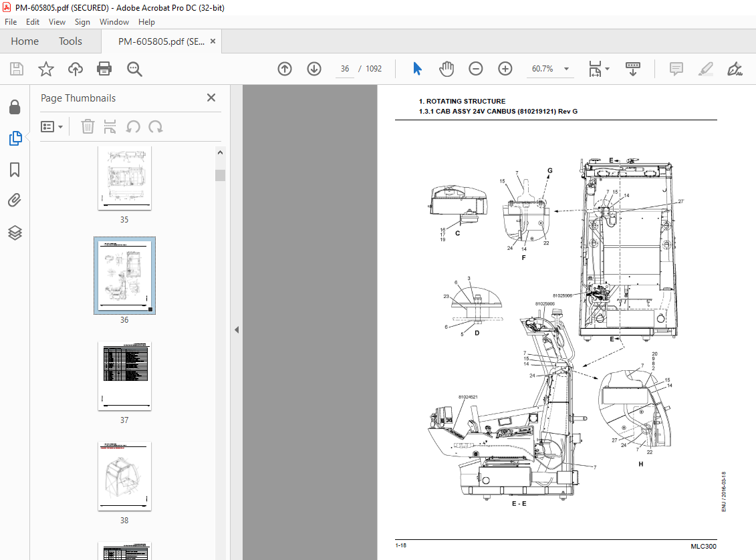Go to previous page
The height and width of the screenshot is (560, 756).
click(285, 69)
